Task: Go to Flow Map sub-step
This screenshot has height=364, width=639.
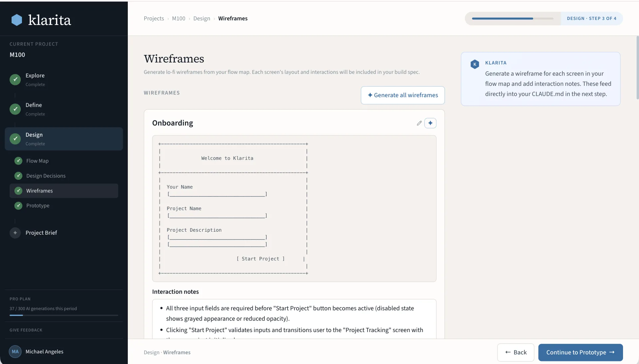Action: (x=64, y=161)
